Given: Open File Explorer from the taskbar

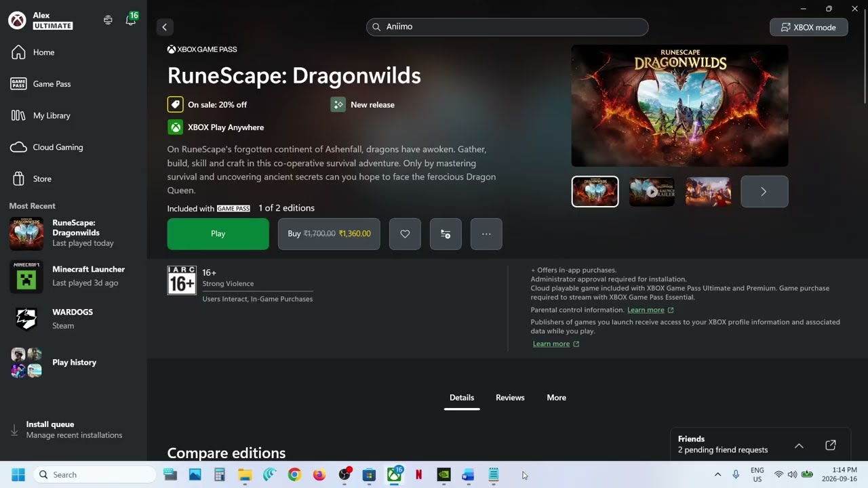Looking at the screenshot, I should [x=245, y=475].
